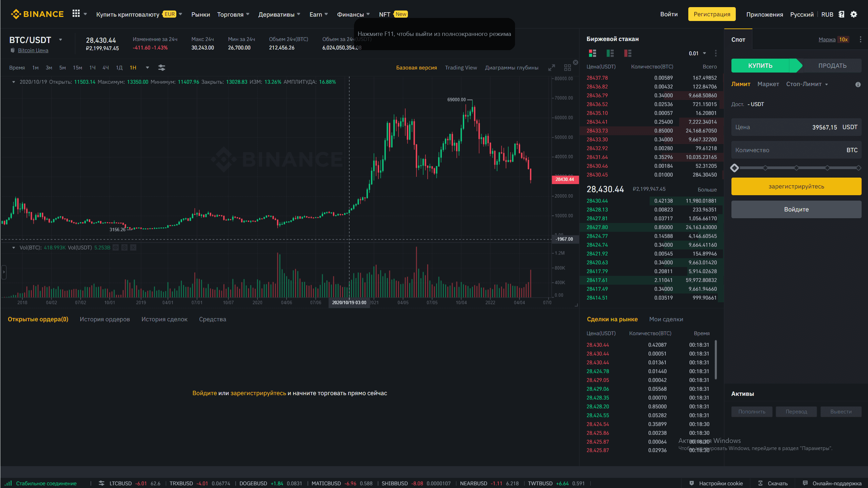Click the order amount slider handle

click(x=734, y=168)
